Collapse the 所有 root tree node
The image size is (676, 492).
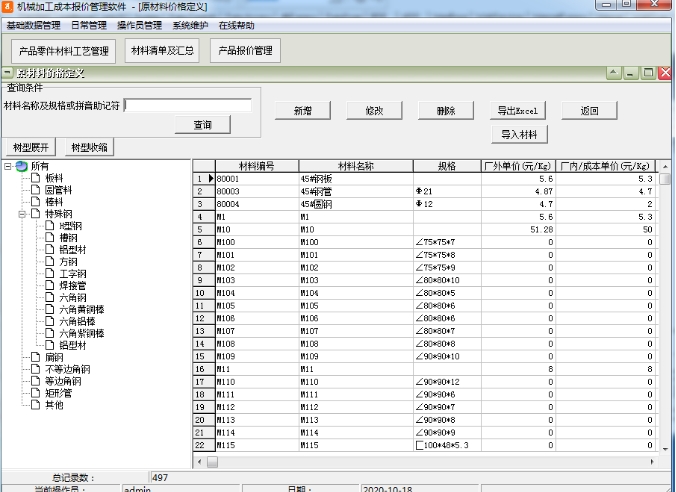[8, 166]
